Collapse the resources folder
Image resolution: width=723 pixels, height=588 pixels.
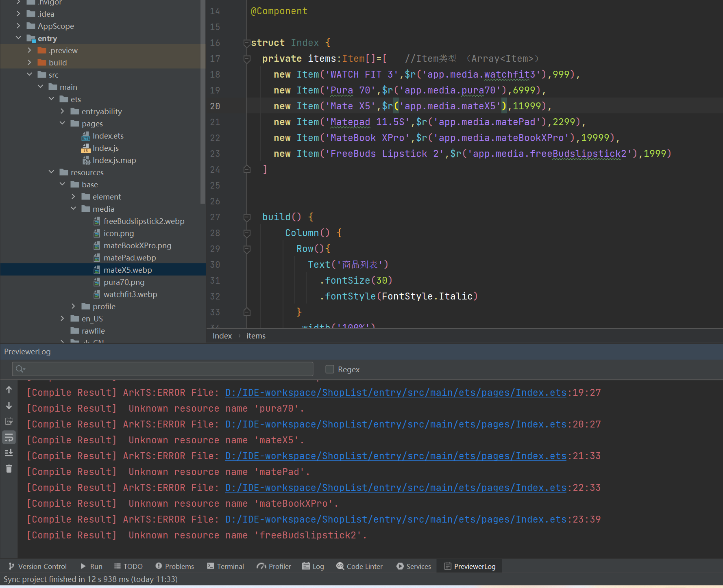click(51, 172)
